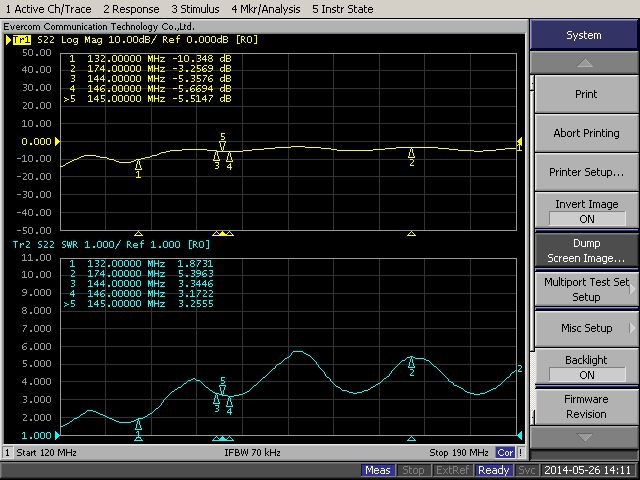Open Printer Setup dialog
Screen dimensions: 640x480
coord(586,172)
